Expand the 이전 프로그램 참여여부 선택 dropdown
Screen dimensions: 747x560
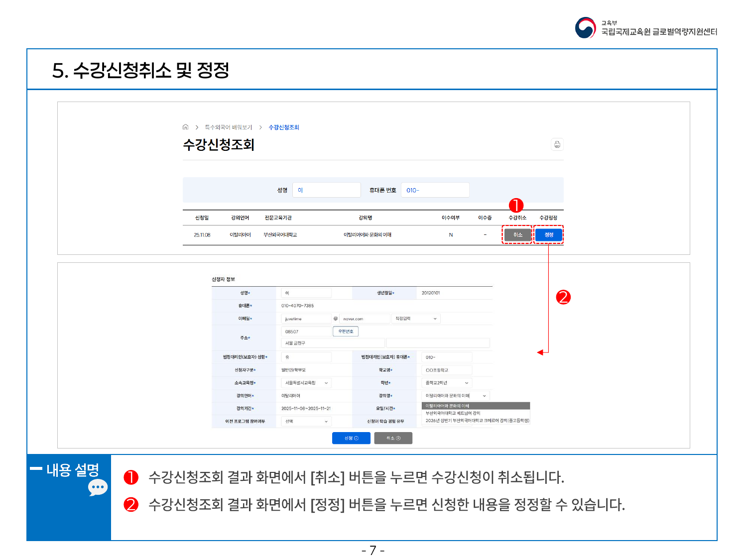point(306,422)
